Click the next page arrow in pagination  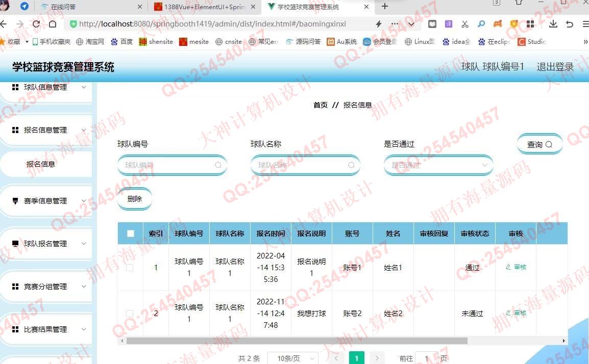[x=377, y=358]
